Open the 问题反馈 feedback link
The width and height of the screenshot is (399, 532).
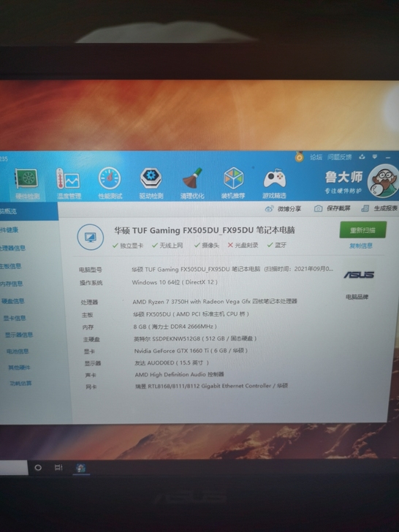pyautogui.click(x=339, y=157)
